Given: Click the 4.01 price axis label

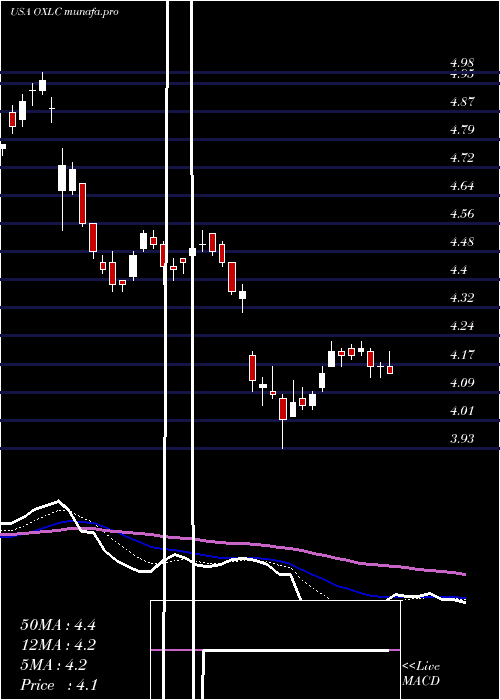Looking at the screenshot, I should 462,411.
